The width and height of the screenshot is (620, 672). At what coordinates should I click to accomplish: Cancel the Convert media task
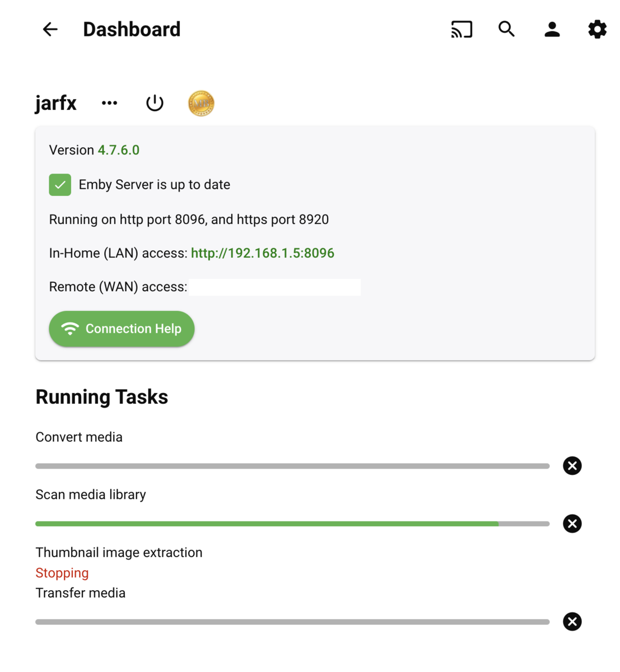(x=572, y=466)
